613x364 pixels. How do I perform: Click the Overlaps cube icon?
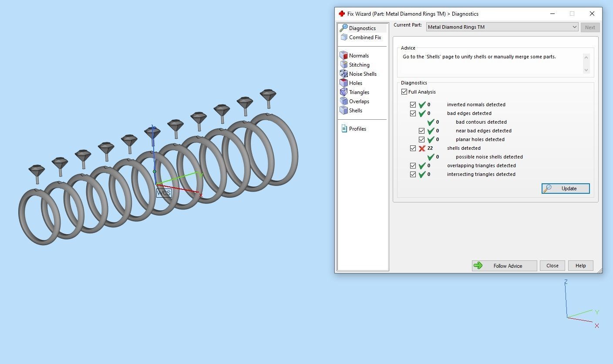click(x=344, y=101)
